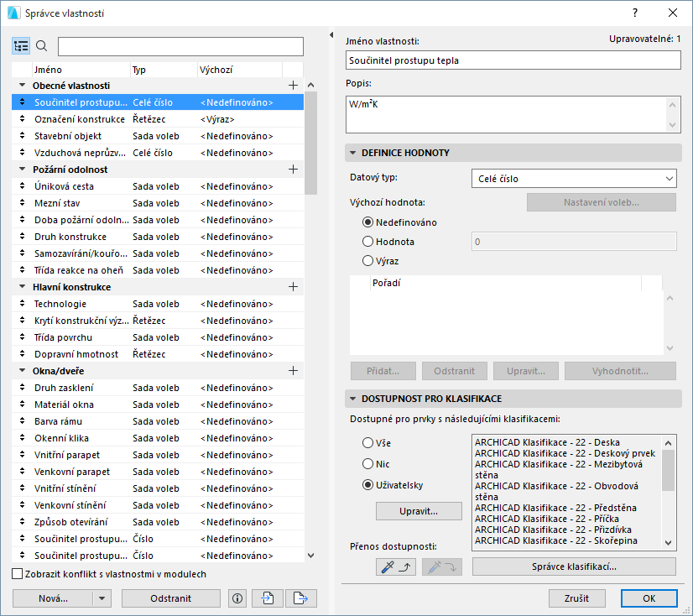This screenshot has height=616, width=693.
Task: Click the Nová... button
Action: [x=53, y=598]
